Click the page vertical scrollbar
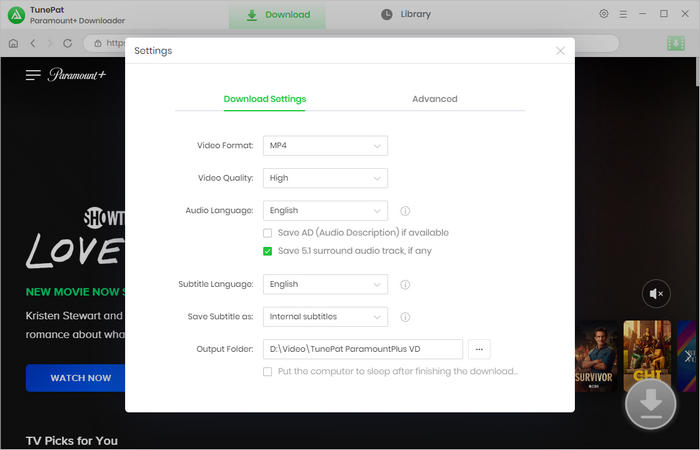 click(697, 71)
